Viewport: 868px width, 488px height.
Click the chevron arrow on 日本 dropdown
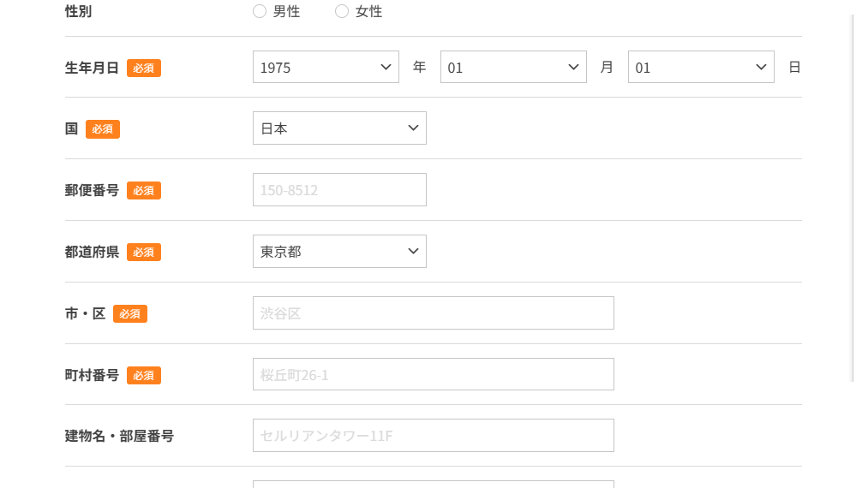click(x=413, y=128)
